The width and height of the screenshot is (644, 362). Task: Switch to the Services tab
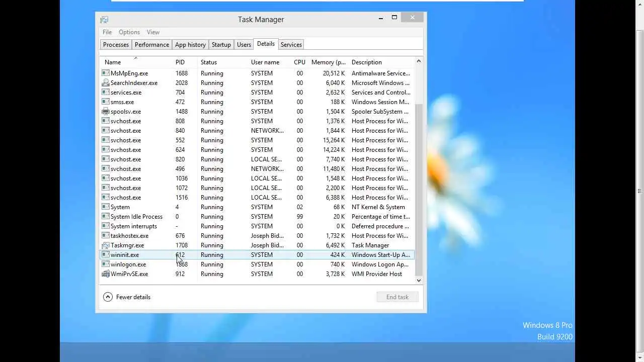(x=291, y=45)
